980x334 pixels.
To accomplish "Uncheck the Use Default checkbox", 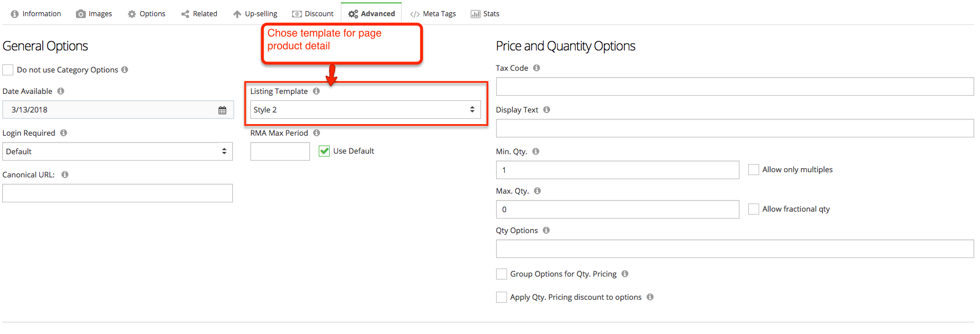I will coord(325,151).
